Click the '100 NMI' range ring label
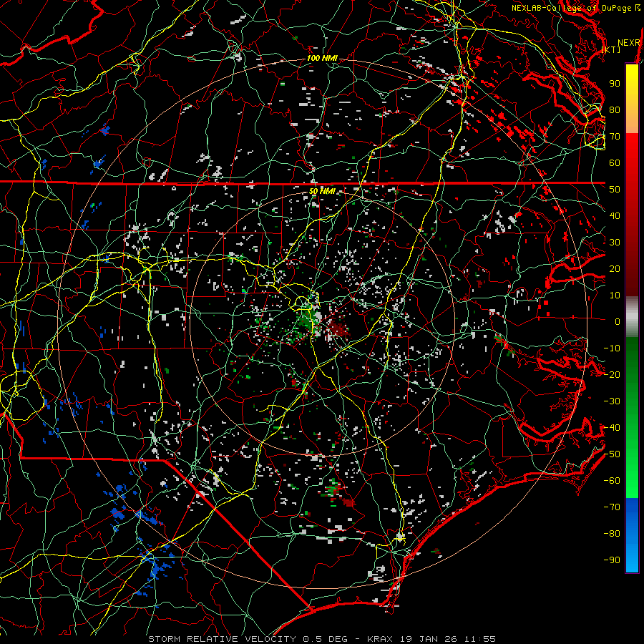Viewport: 644px width, 644px height. [322, 59]
